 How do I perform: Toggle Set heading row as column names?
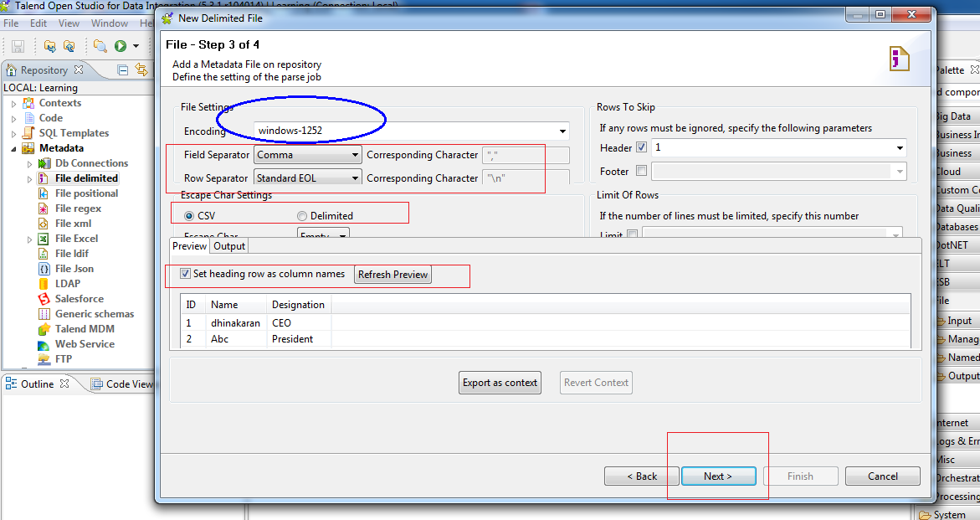coord(185,274)
